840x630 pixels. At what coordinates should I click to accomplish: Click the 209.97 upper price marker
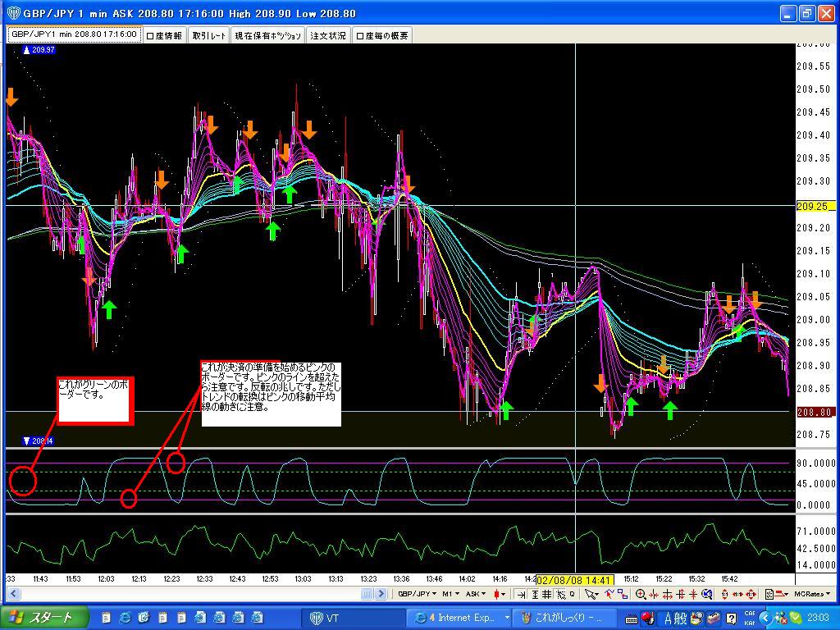(x=39, y=50)
